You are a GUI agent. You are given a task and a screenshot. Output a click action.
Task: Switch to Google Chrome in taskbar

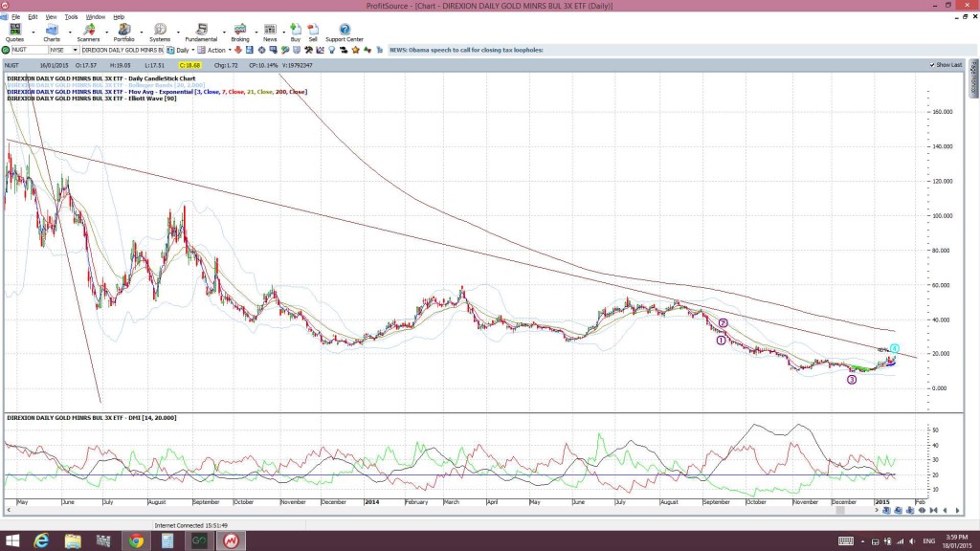pyautogui.click(x=136, y=541)
